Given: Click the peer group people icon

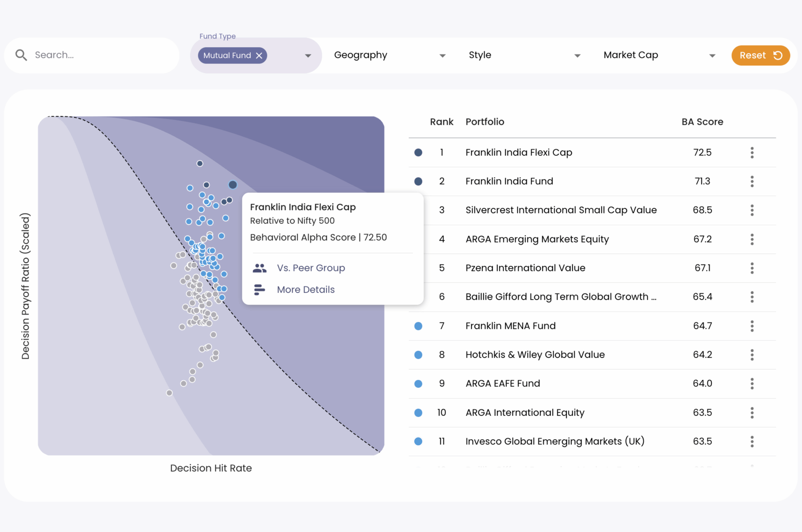Looking at the screenshot, I should pyautogui.click(x=259, y=268).
